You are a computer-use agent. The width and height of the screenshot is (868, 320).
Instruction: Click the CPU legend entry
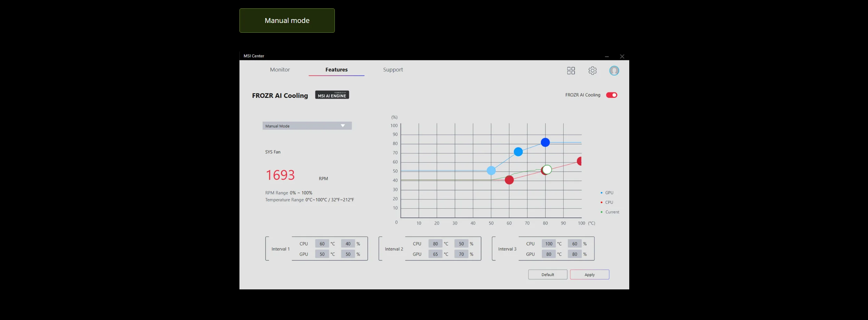tap(607, 202)
